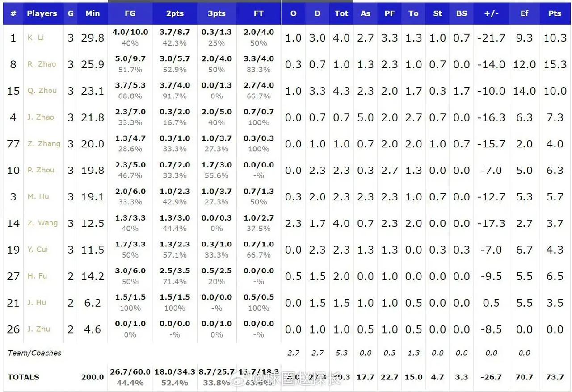Screen dimensions: 572x392
Task: Click the Team/Coaches row label
Action: [x=34, y=353]
